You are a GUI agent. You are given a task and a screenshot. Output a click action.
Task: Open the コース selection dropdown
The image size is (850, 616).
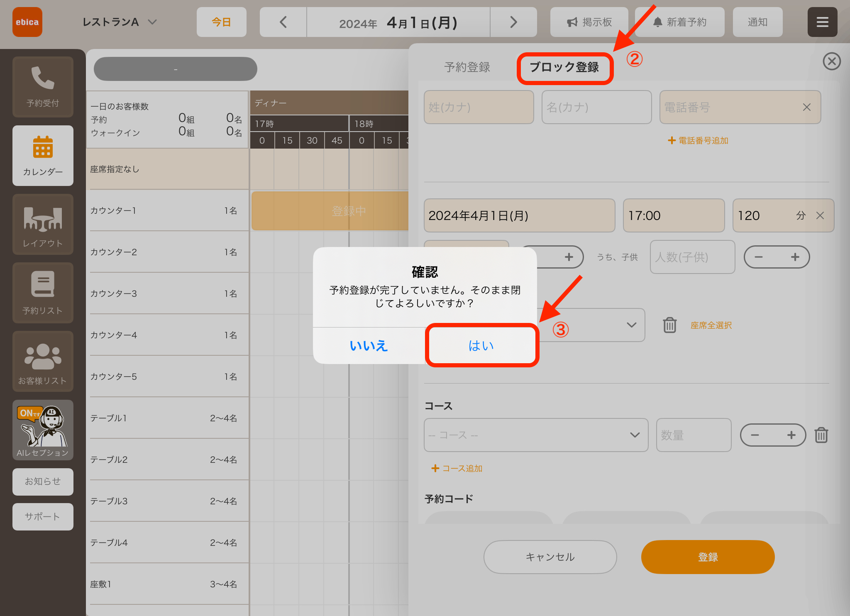point(536,435)
